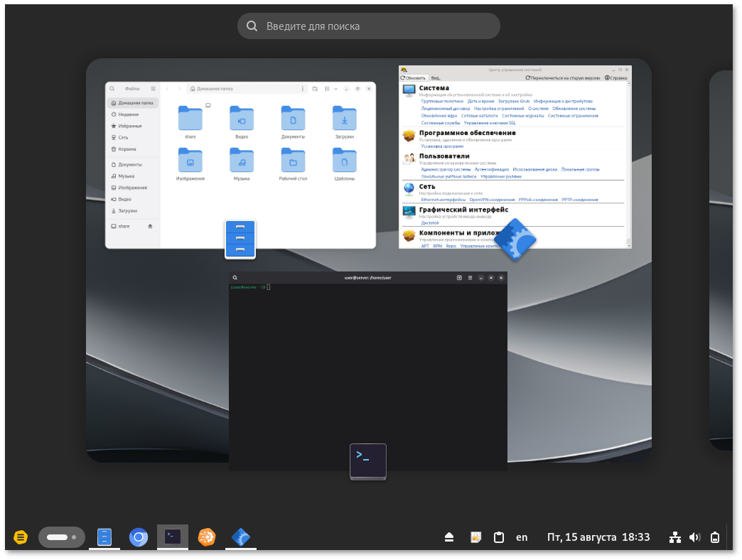Open Сеть settings via globe icon
The width and height of the screenshot is (742, 560).
coord(408,188)
